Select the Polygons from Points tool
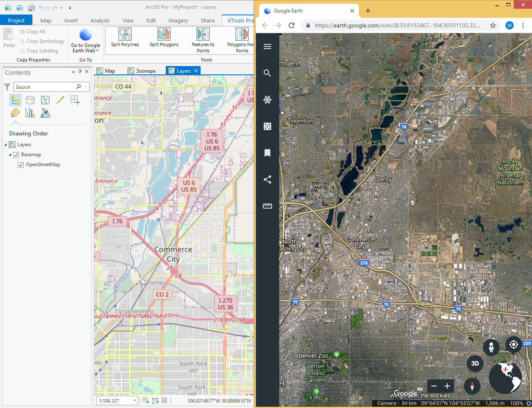Viewport: 532px width, 408px height. pos(241,40)
